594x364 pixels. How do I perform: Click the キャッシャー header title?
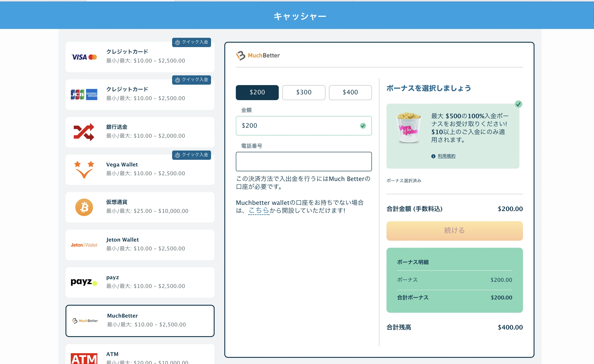click(300, 16)
